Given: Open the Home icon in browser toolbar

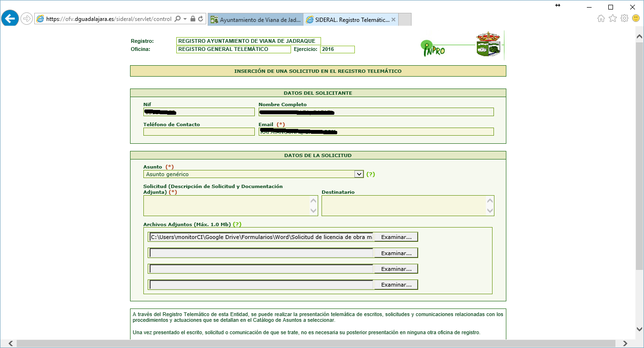Looking at the screenshot, I should pyautogui.click(x=601, y=19).
